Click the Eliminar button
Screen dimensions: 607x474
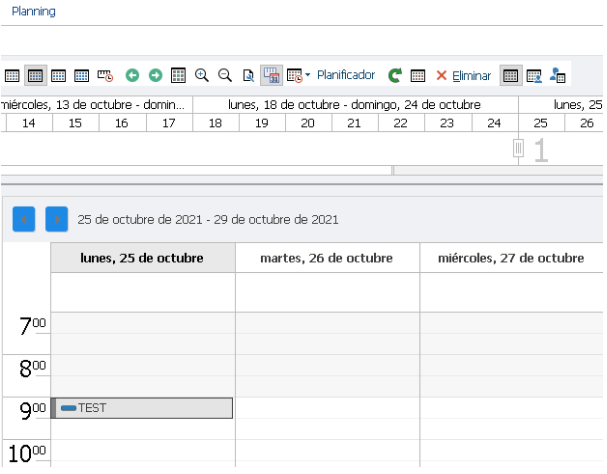463,76
